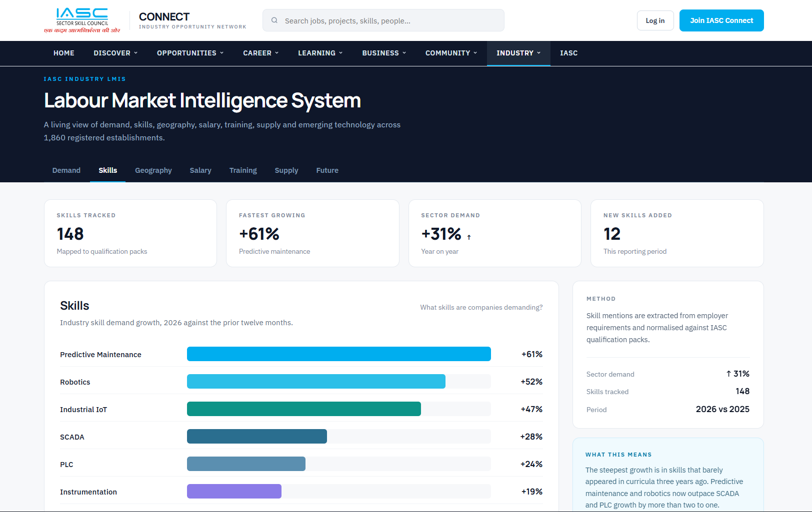Image resolution: width=812 pixels, height=512 pixels.
Task: Click the '+52%' Robotics value
Action: click(531, 382)
